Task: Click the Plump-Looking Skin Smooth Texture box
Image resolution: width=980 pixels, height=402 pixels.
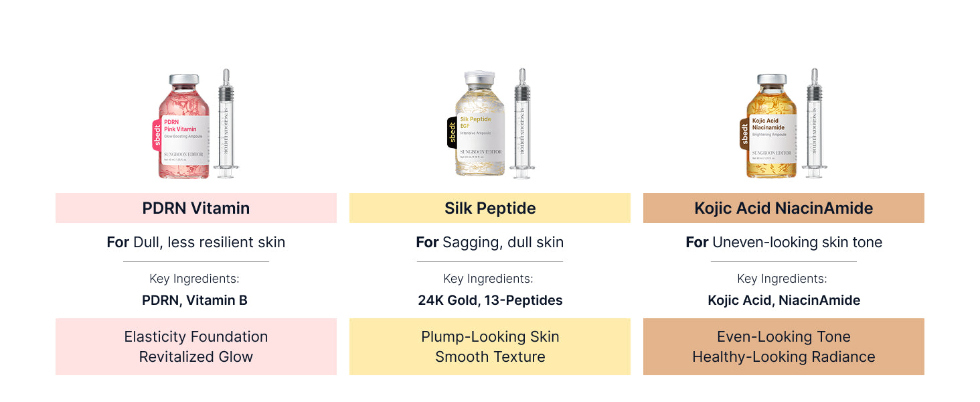Action: point(490,346)
